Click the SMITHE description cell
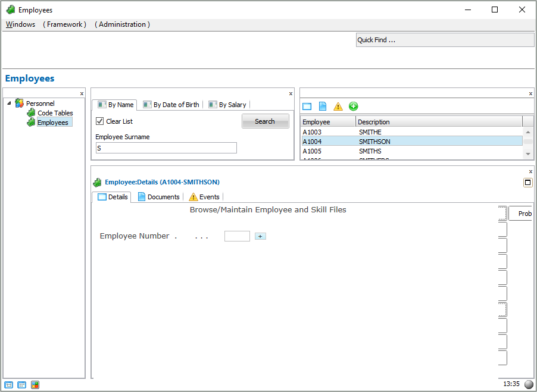Image resolution: width=537 pixels, height=392 pixels. click(370, 132)
